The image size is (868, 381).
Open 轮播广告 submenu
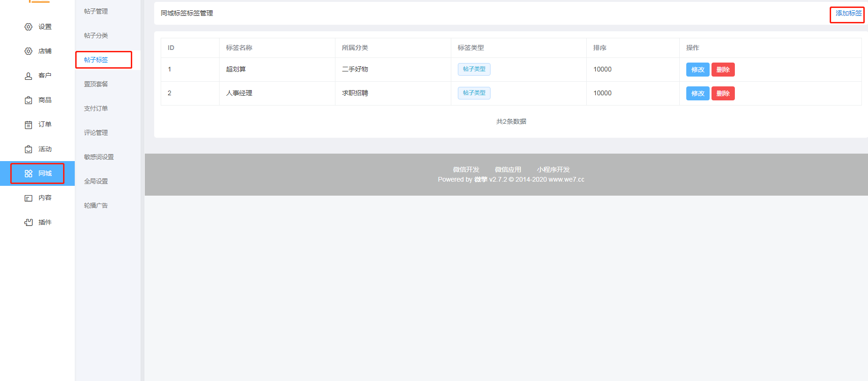coord(96,205)
